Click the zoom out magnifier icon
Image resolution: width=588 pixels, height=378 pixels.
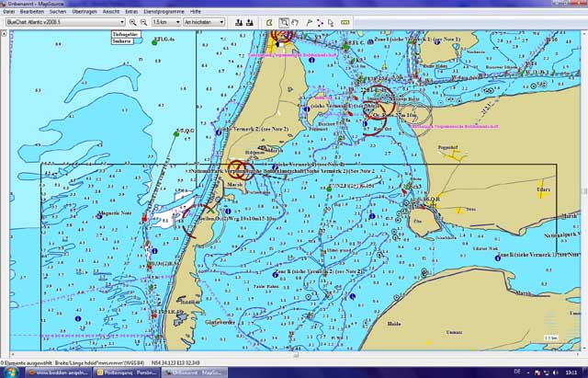(x=143, y=20)
